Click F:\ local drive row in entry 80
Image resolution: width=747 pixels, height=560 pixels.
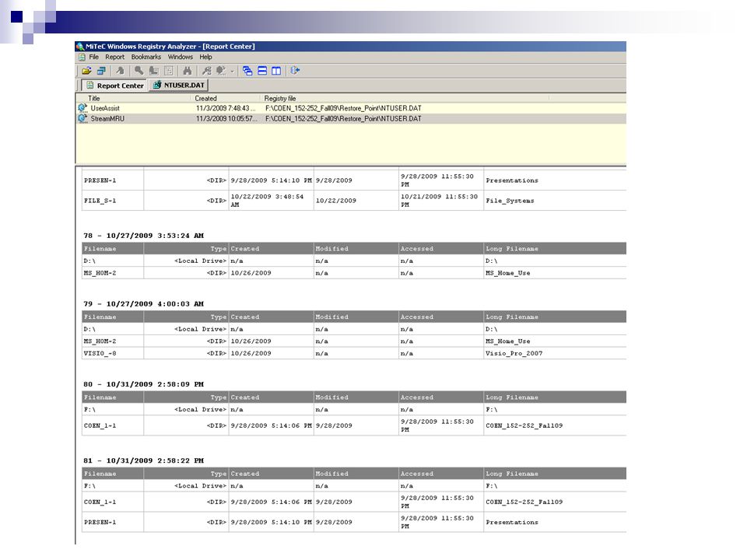[x=354, y=410]
